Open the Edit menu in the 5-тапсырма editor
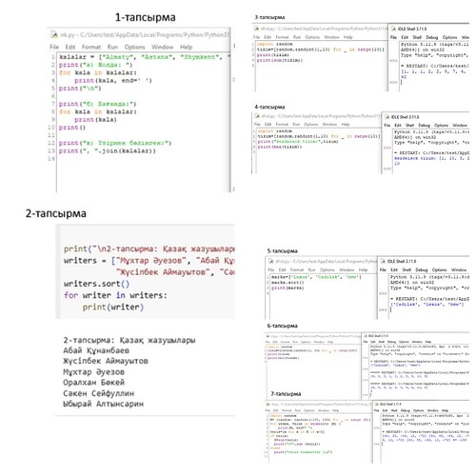The width and height of the screenshot is (476, 476). (283, 269)
